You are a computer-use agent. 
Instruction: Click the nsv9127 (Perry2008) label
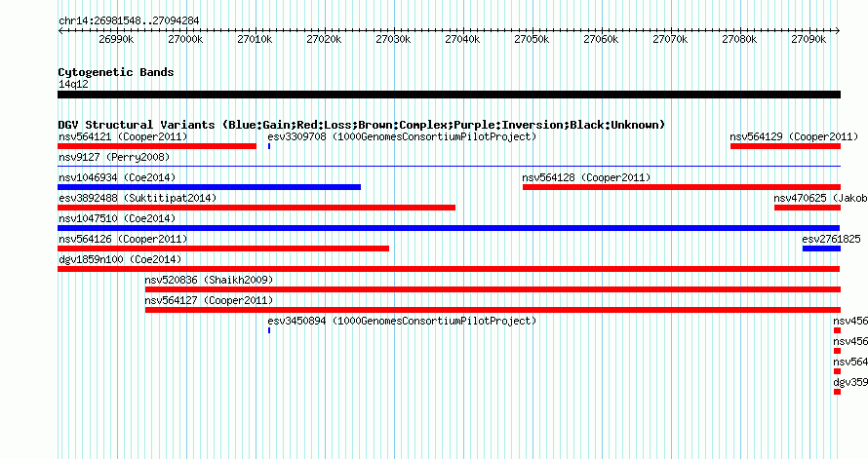[114, 157]
